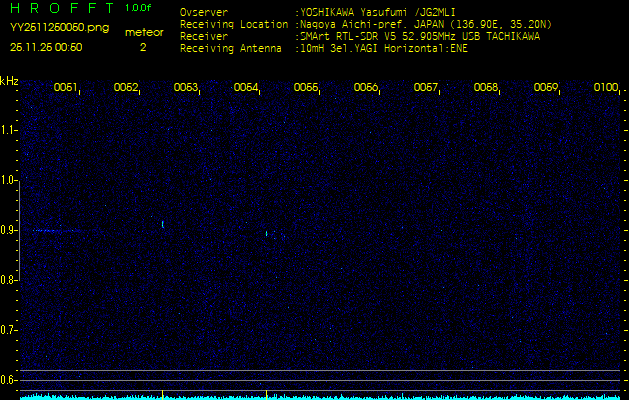The image size is (629, 400).
Task: Click the 0.9 kHz frequency label
Action: coord(7,230)
